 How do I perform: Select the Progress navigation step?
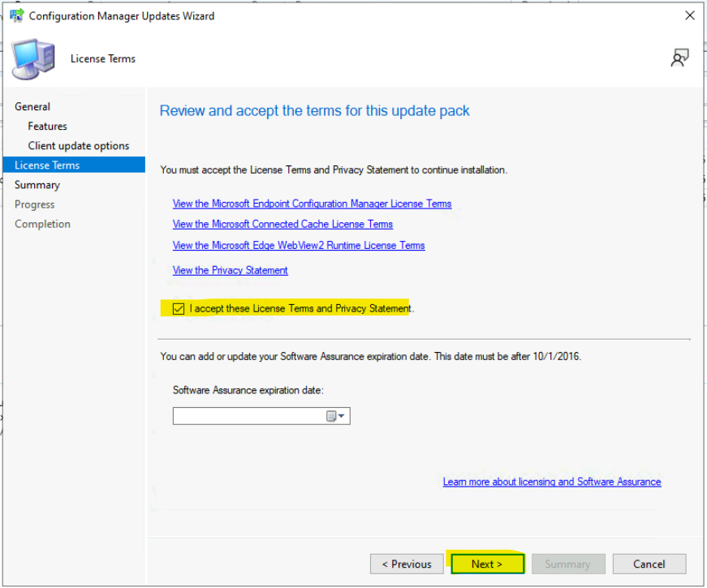click(x=34, y=204)
